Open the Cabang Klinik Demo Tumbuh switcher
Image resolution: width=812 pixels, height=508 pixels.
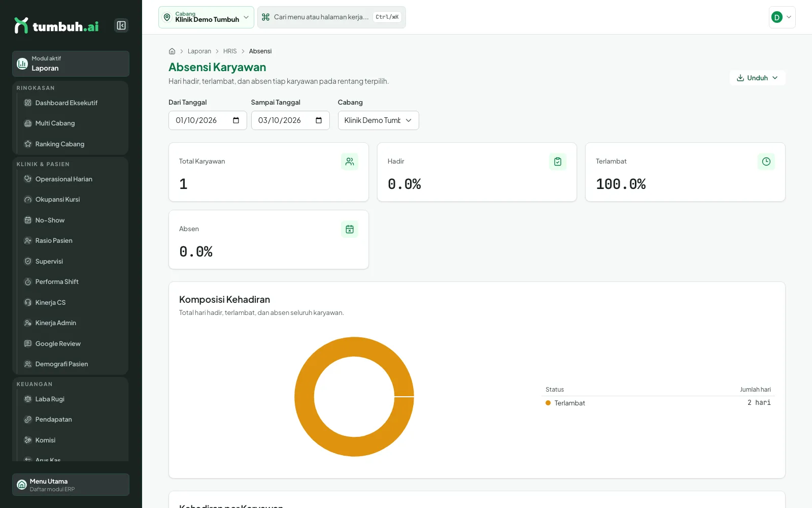tap(206, 17)
